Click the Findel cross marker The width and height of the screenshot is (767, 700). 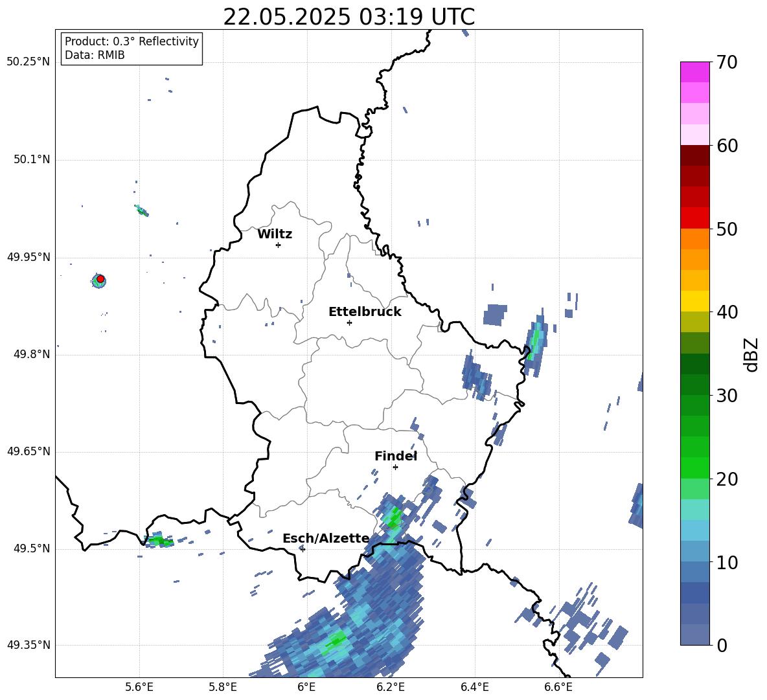pos(395,468)
